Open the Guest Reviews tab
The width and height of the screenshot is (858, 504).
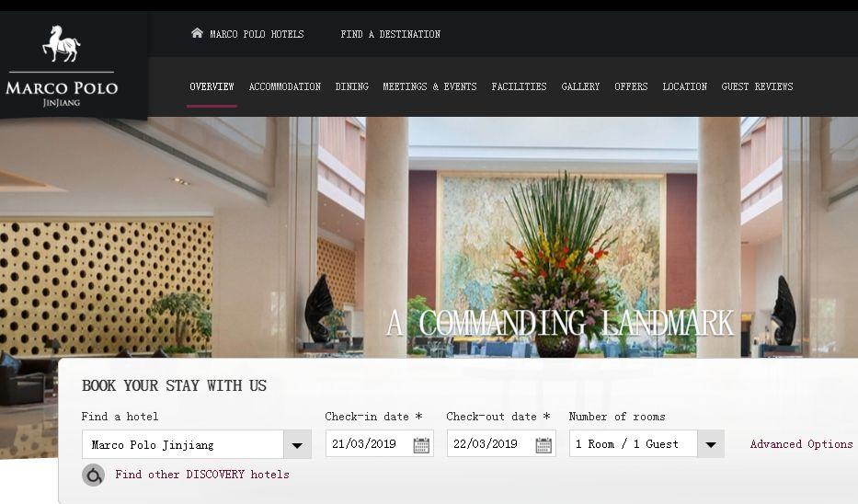(x=758, y=86)
